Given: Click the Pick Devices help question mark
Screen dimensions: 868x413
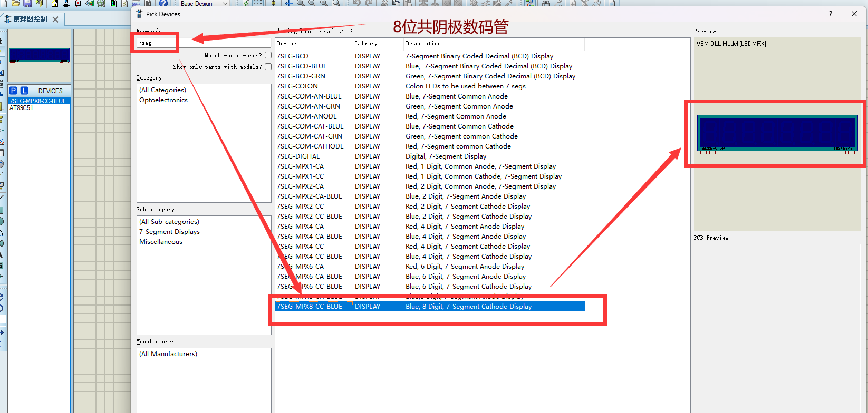Looking at the screenshot, I should (831, 14).
